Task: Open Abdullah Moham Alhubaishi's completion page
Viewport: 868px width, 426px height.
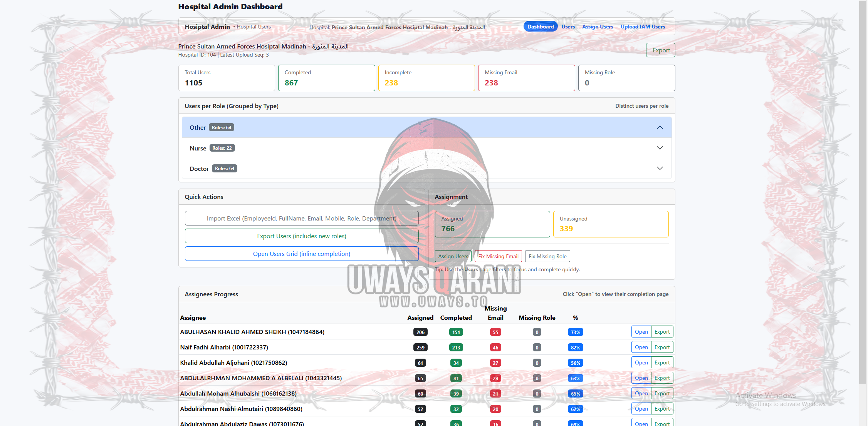Action: [641, 393]
